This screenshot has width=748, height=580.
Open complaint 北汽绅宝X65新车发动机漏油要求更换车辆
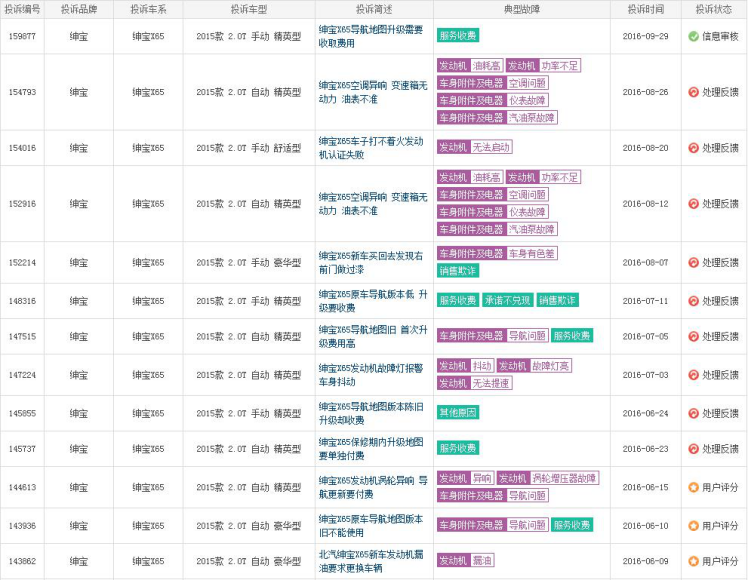(x=371, y=561)
